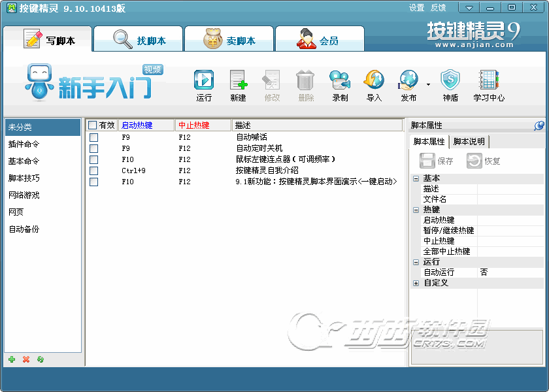Open the dropdown arrow next to 发布
The image size is (549, 392).
pyautogui.click(x=428, y=84)
